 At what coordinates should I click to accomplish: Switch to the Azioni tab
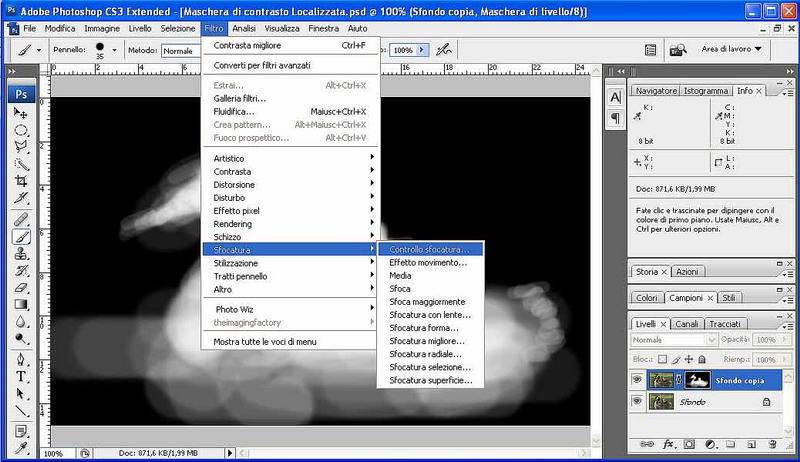687,272
